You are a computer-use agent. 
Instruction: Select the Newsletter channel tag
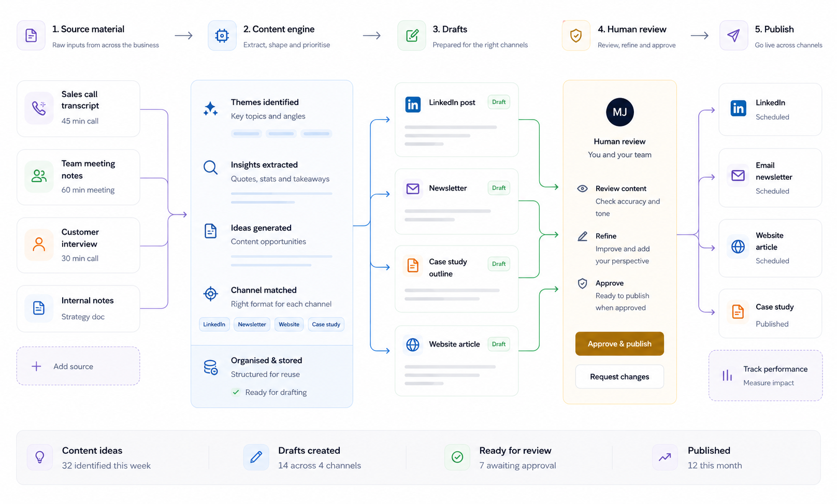pos(252,324)
